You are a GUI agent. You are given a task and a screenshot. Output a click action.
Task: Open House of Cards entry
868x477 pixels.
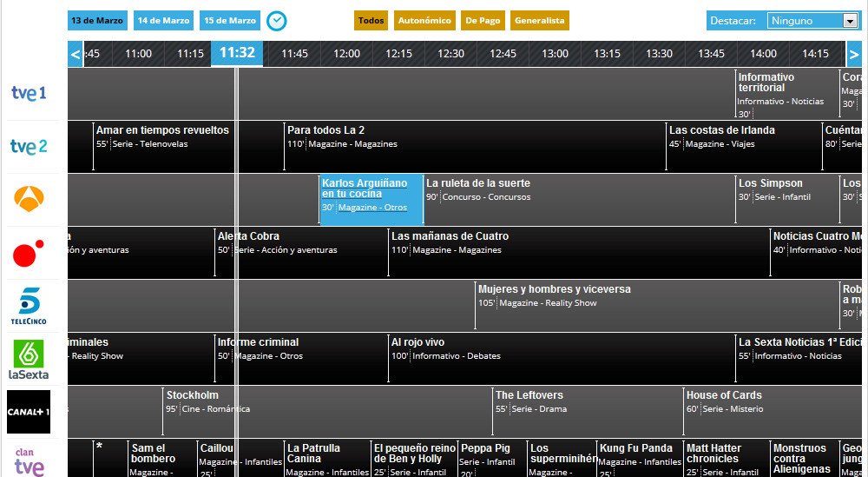coord(724,395)
